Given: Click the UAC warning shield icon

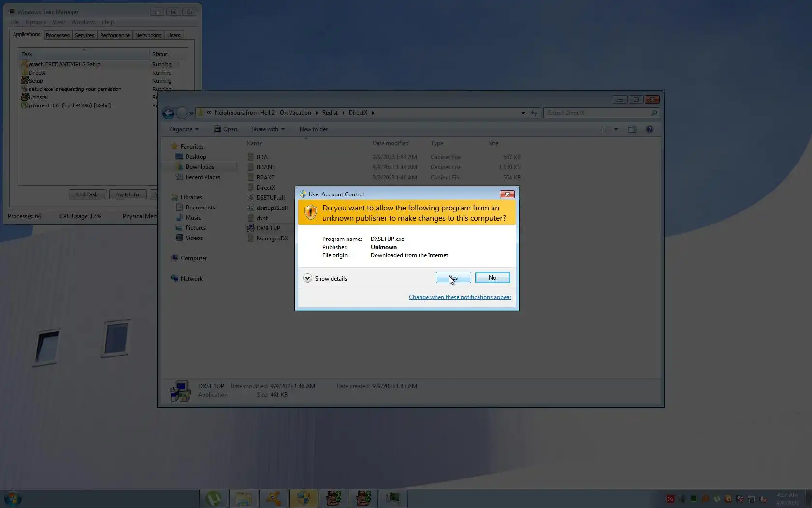Looking at the screenshot, I should [310, 212].
